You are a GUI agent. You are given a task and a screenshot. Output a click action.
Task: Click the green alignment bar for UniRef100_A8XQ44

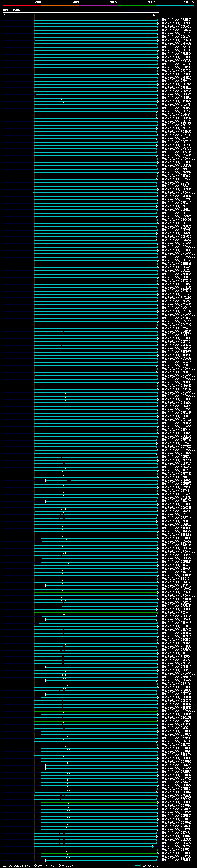pos(96,612)
